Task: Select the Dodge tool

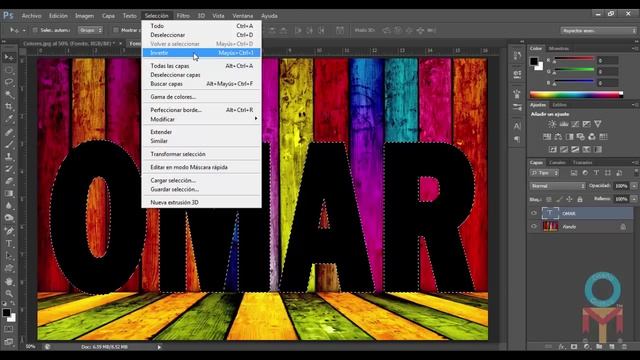Action: 9,218
